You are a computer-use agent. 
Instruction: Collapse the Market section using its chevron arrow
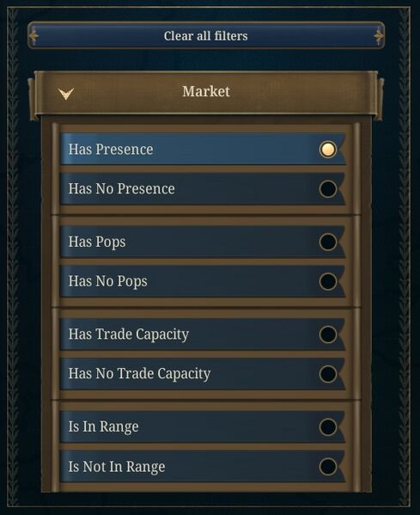click(x=66, y=94)
